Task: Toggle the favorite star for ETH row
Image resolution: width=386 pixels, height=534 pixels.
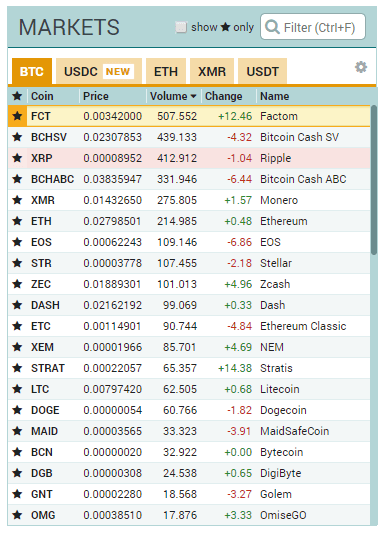Action: click(x=17, y=221)
